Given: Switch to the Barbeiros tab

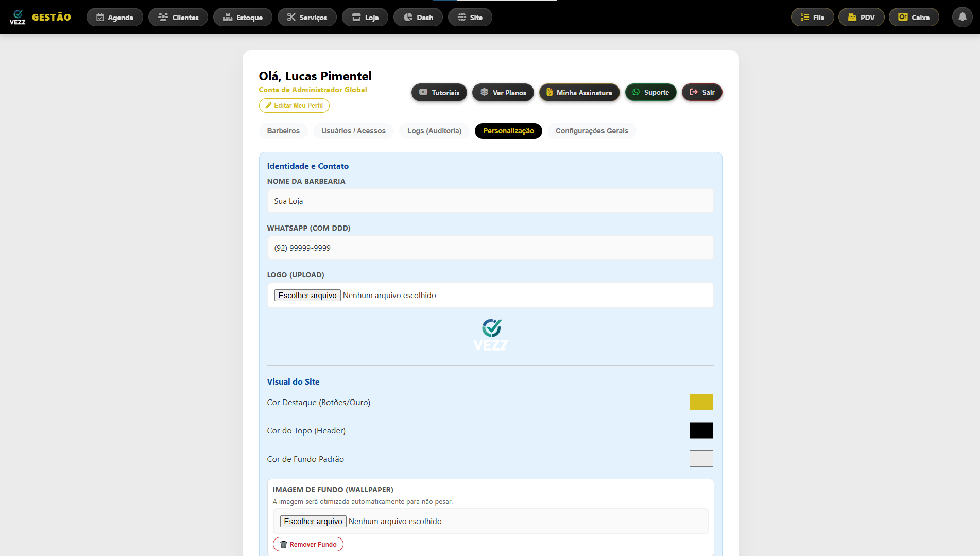Looking at the screenshot, I should (283, 131).
